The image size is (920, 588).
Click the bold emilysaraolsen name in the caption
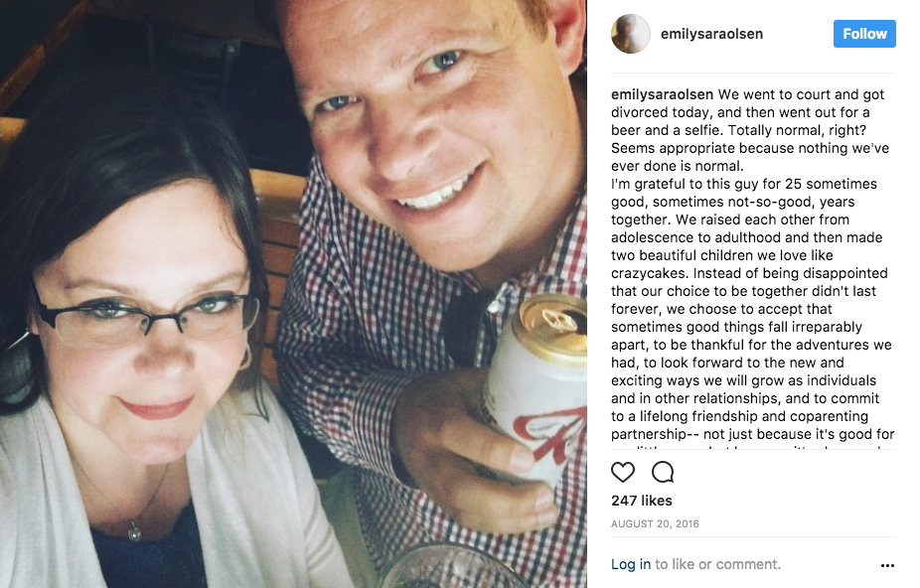[x=662, y=94]
